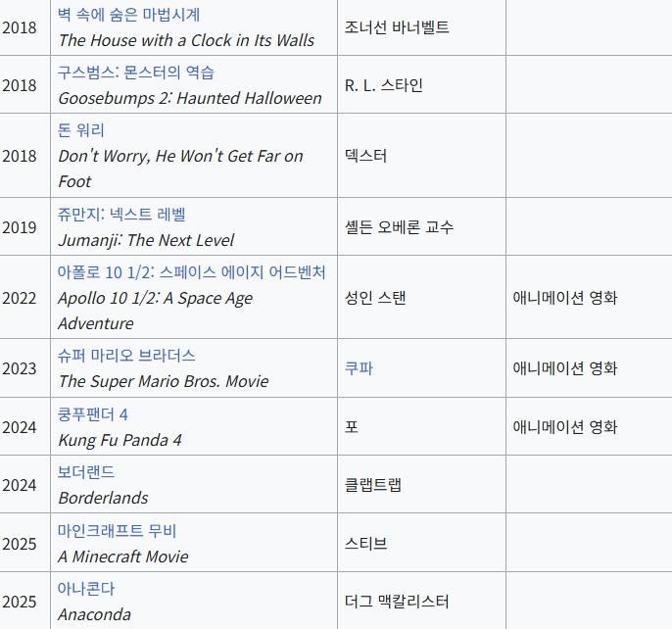Click the italic title A Minecraft Movie
This screenshot has height=629, width=672.
point(123,556)
